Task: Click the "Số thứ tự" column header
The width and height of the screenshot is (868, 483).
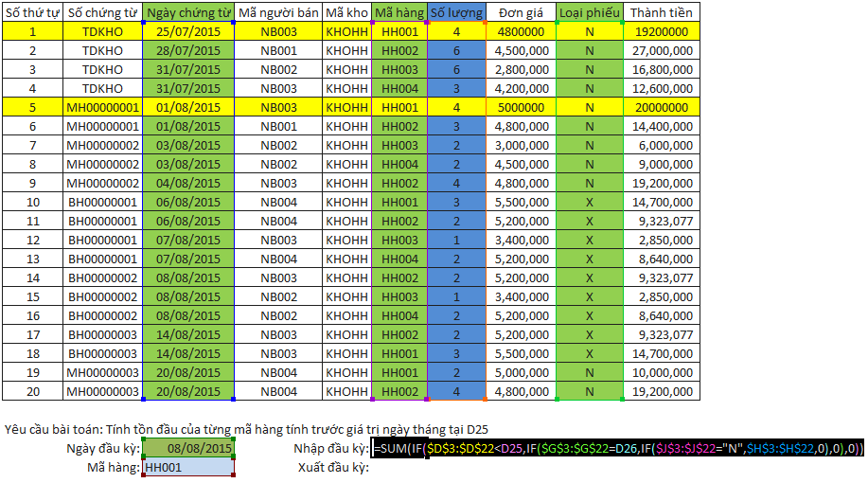Action: (32, 12)
